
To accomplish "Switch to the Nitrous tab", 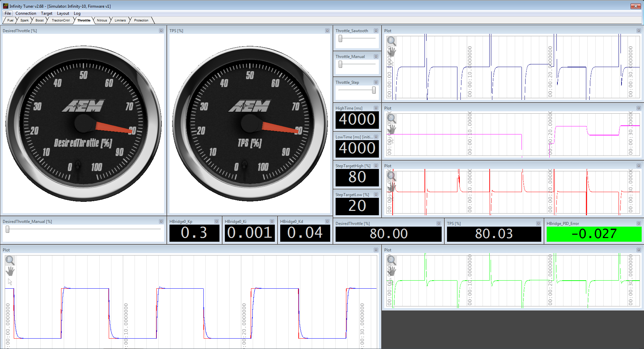I will click(x=102, y=20).
